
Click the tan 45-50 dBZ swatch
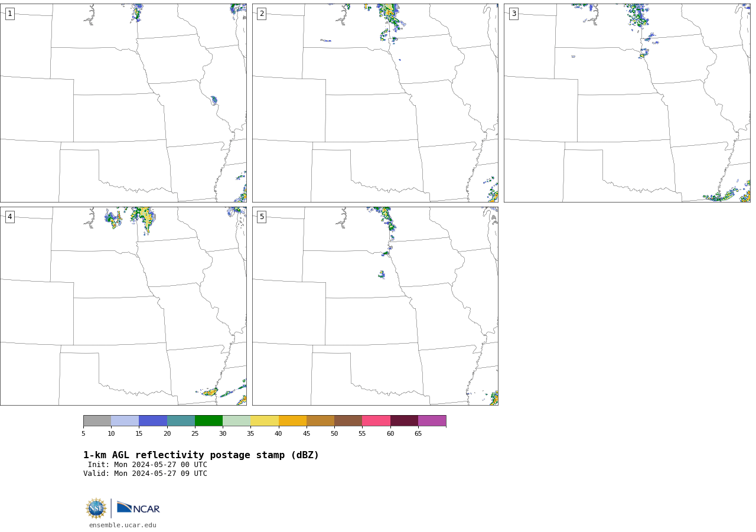click(320, 421)
